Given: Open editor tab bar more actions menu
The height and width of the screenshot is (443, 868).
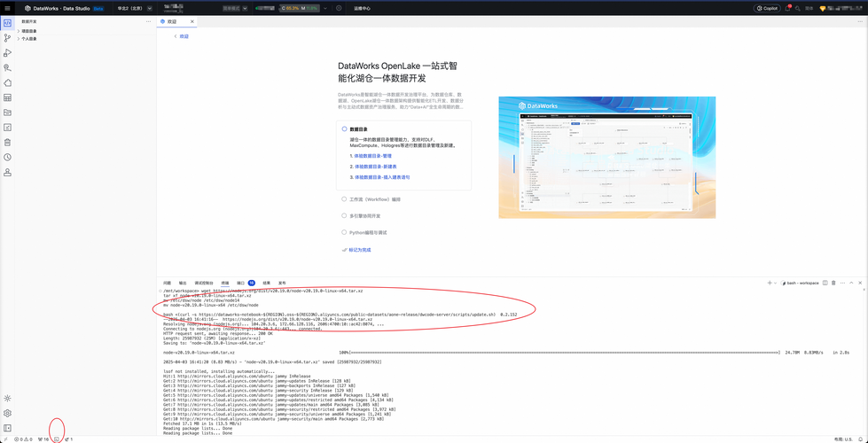Looking at the screenshot, I should [860, 21].
